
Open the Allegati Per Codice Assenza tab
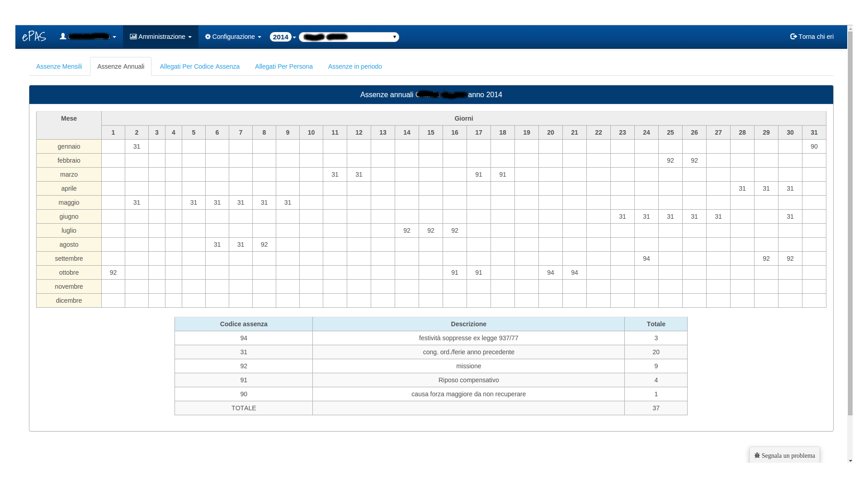click(x=199, y=66)
